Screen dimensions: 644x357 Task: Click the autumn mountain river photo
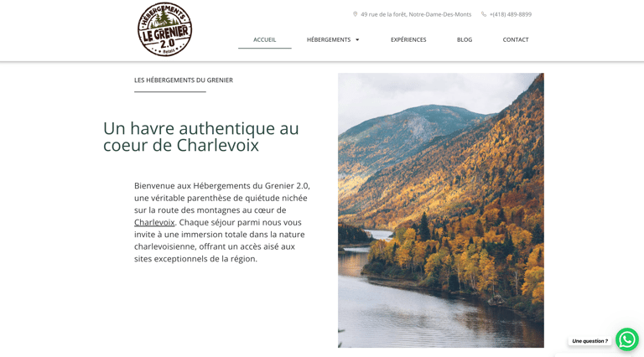coord(441,210)
